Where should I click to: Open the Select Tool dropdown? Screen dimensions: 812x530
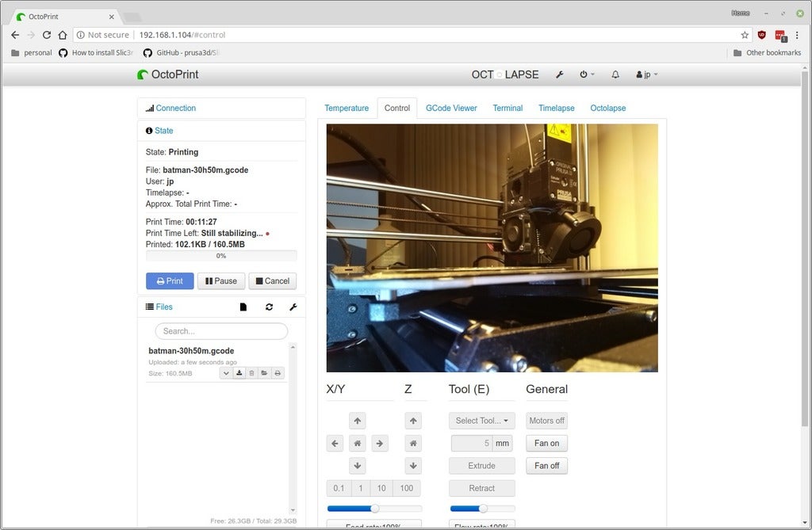tap(481, 420)
